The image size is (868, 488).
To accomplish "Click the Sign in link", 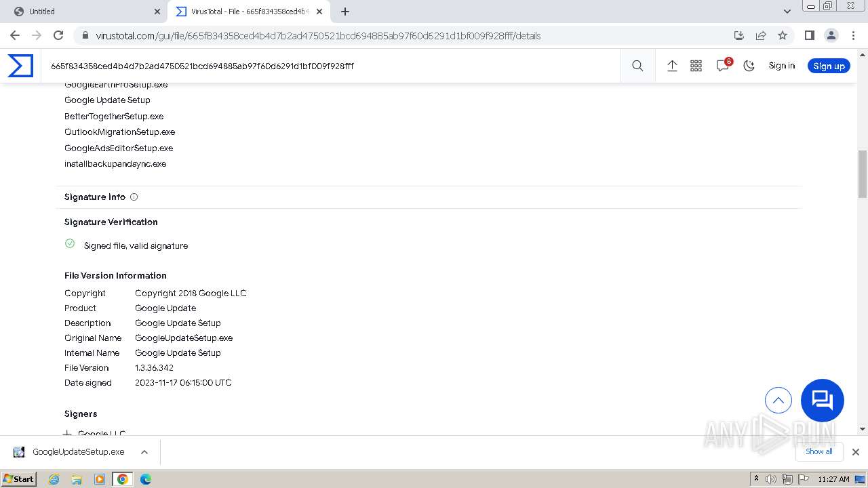I will 782,66.
